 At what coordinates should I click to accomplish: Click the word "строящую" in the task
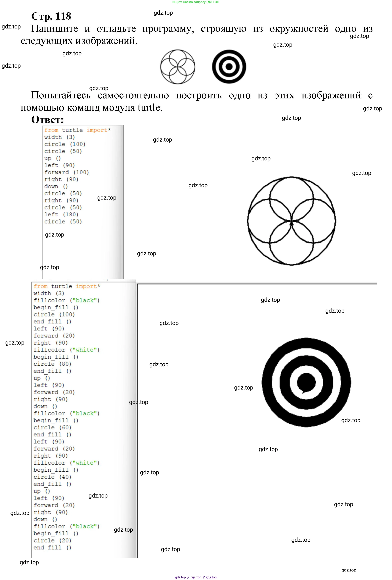click(223, 29)
